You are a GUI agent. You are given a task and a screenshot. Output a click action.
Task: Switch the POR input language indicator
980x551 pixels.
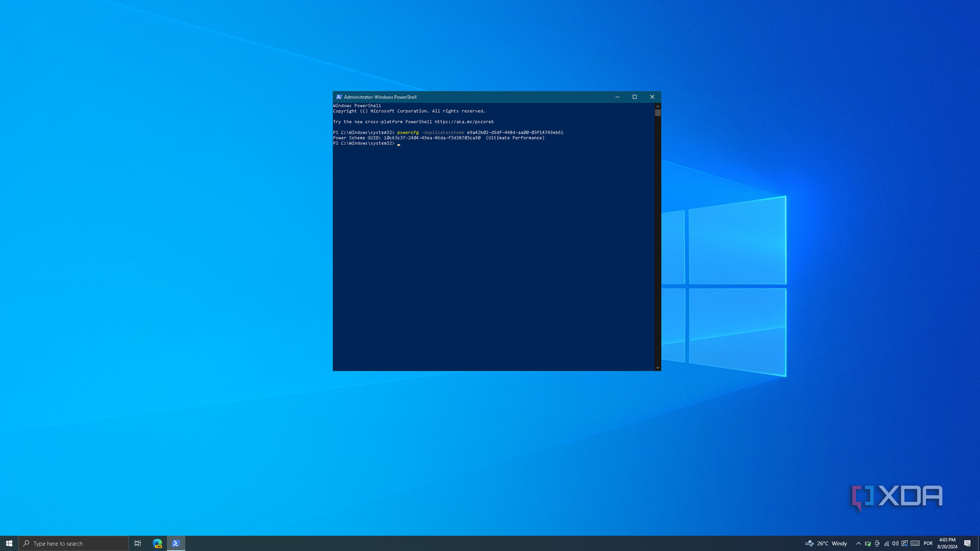point(928,543)
